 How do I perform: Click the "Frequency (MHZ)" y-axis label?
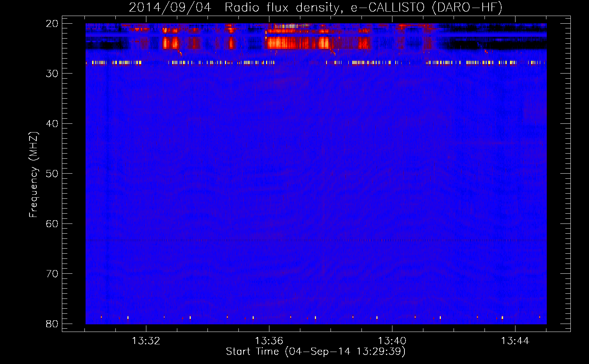click(33, 175)
